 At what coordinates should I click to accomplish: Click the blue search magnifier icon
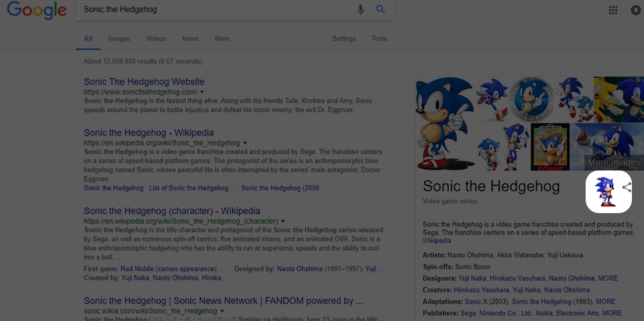coord(380,9)
